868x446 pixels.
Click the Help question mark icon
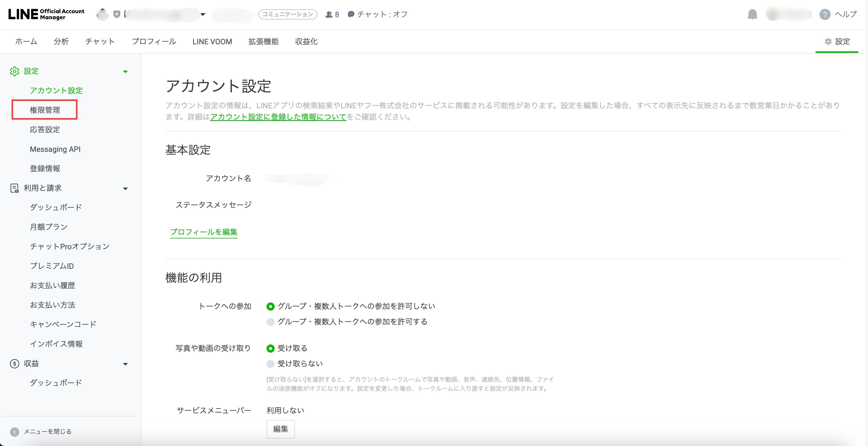(824, 14)
